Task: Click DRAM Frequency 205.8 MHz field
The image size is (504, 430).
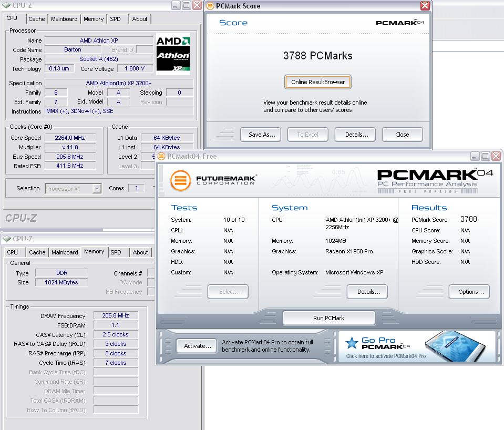Action: tap(116, 315)
